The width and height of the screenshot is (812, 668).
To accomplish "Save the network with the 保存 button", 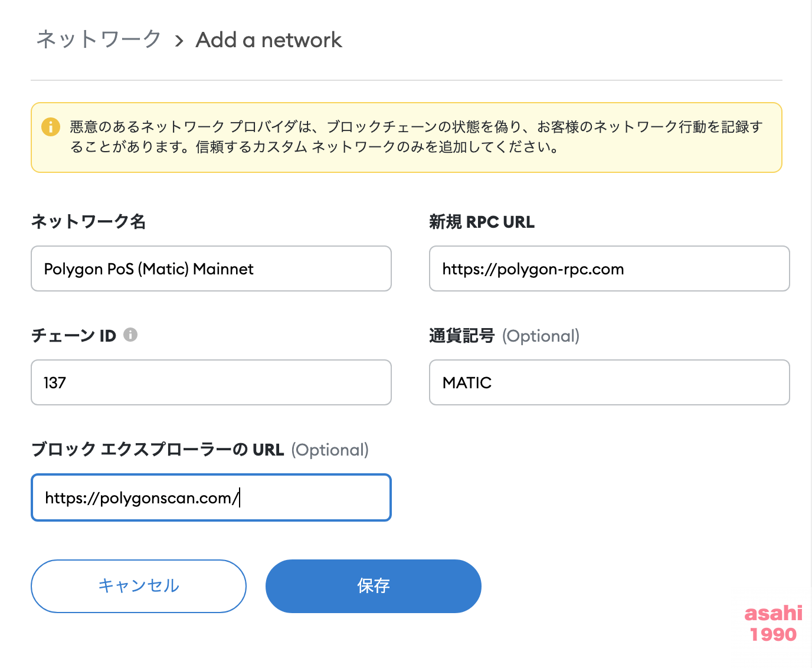I will (x=374, y=586).
